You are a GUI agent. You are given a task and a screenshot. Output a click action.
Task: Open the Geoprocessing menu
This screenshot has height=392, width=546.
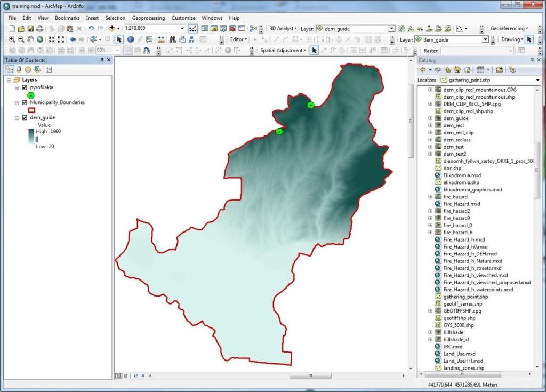tap(148, 18)
